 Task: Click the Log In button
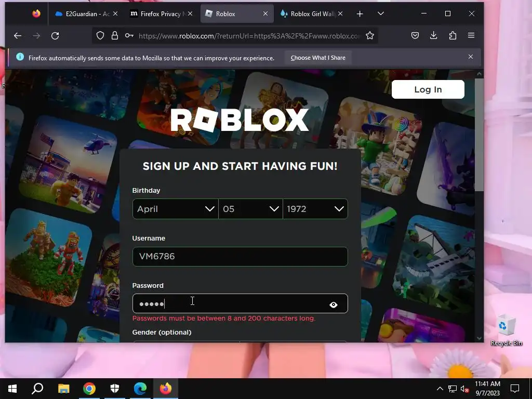428,89
